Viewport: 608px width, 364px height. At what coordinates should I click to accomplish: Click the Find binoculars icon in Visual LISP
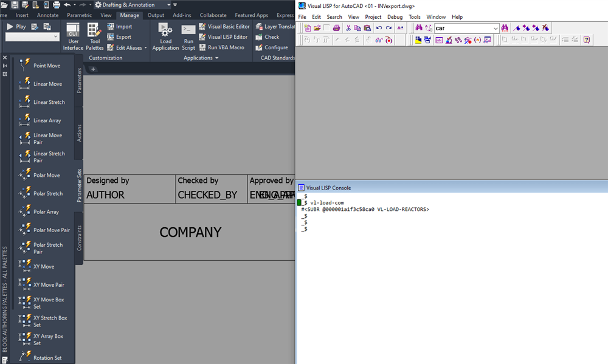[419, 28]
